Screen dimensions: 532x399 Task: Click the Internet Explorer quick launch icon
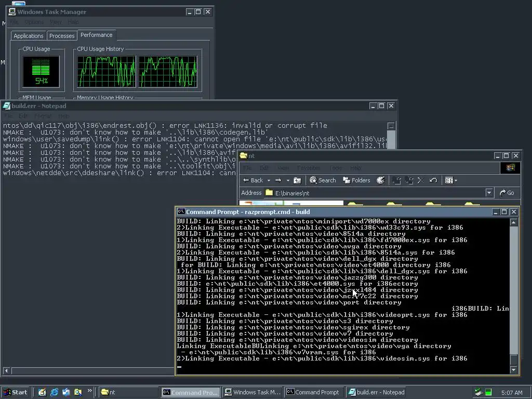coord(54,392)
